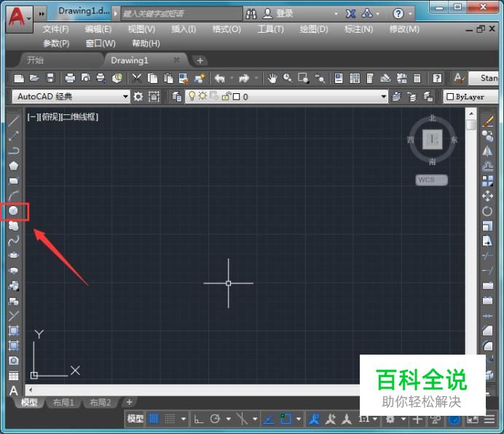Select the Revision Cloud tool

tap(13, 226)
